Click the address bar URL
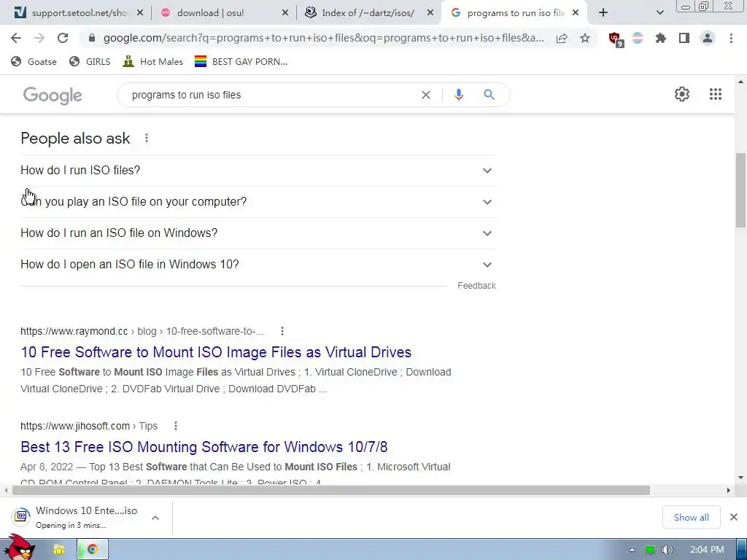The image size is (747, 560). 323,38
